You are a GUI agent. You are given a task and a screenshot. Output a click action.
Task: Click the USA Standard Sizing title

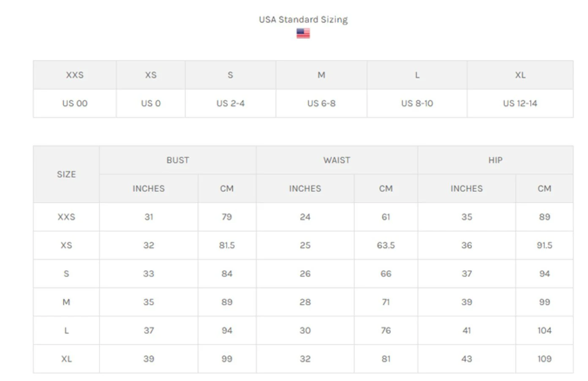point(303,19)
